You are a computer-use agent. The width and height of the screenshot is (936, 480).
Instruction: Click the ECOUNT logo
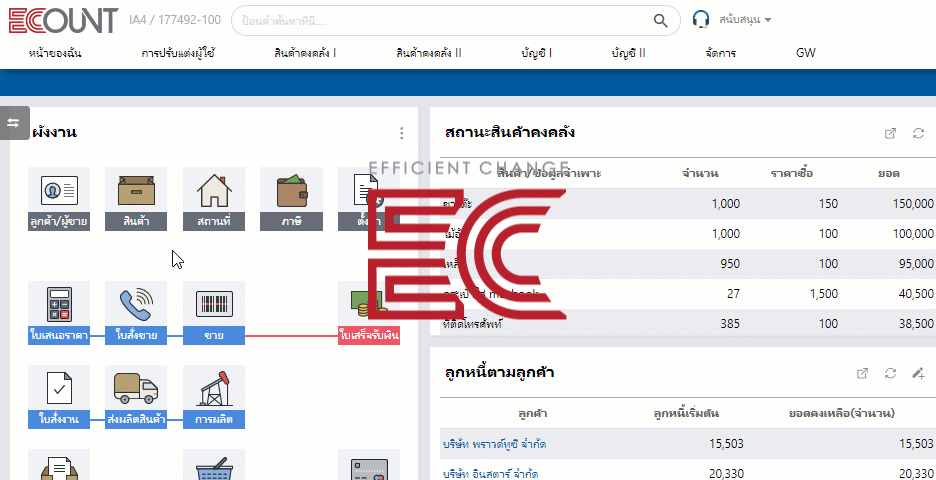click(x=64, y=20)
